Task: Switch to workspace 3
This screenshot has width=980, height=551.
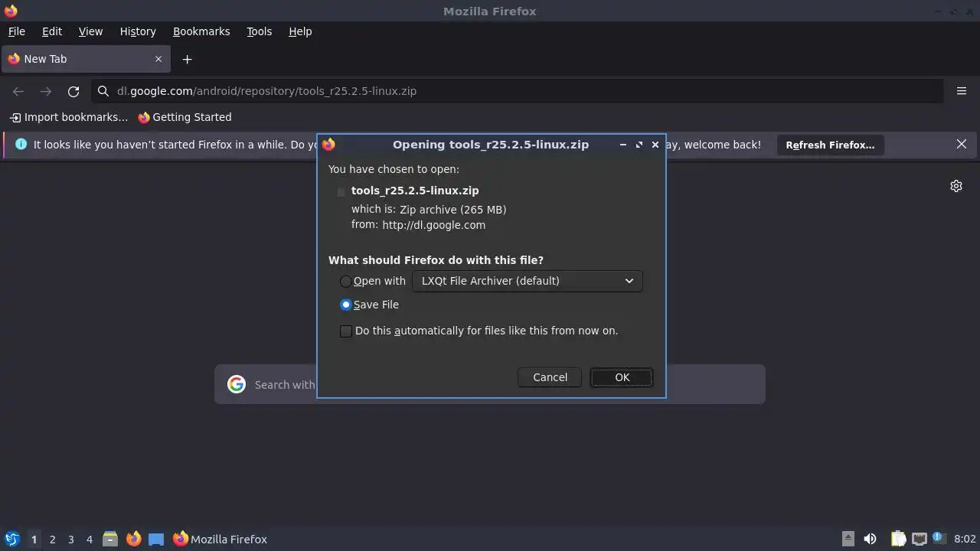Action: coord(70,540)
